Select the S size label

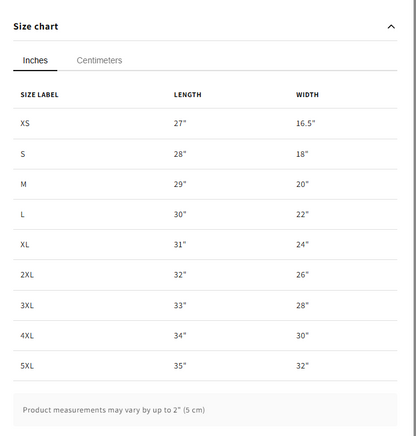click(x=23, y=154)
